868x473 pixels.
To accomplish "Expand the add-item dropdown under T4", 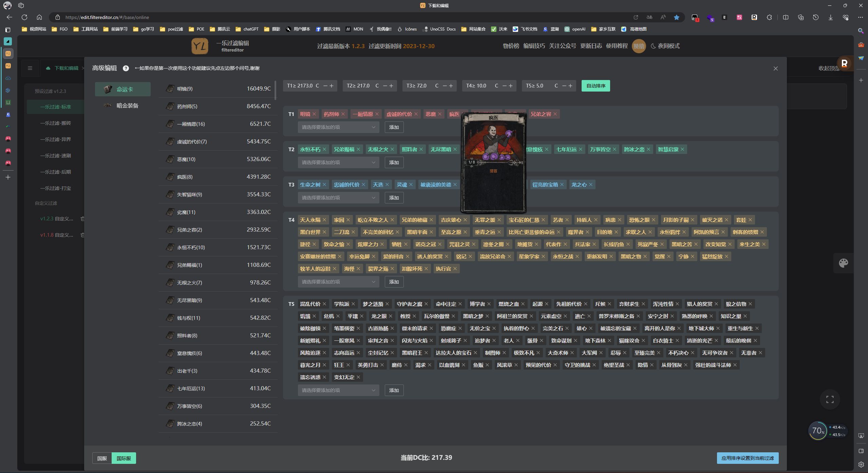I will tap(338, 281).
